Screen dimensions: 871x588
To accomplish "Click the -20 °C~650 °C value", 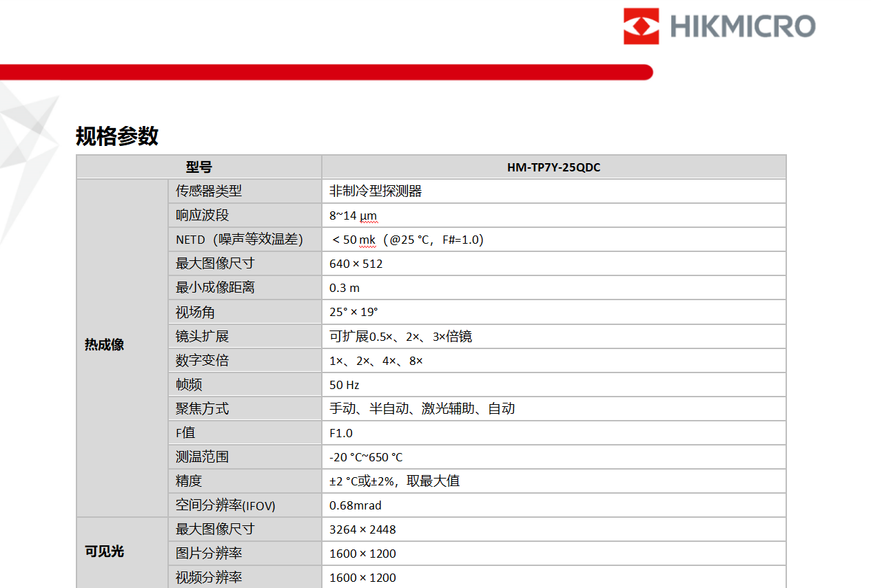I will 366,457.
